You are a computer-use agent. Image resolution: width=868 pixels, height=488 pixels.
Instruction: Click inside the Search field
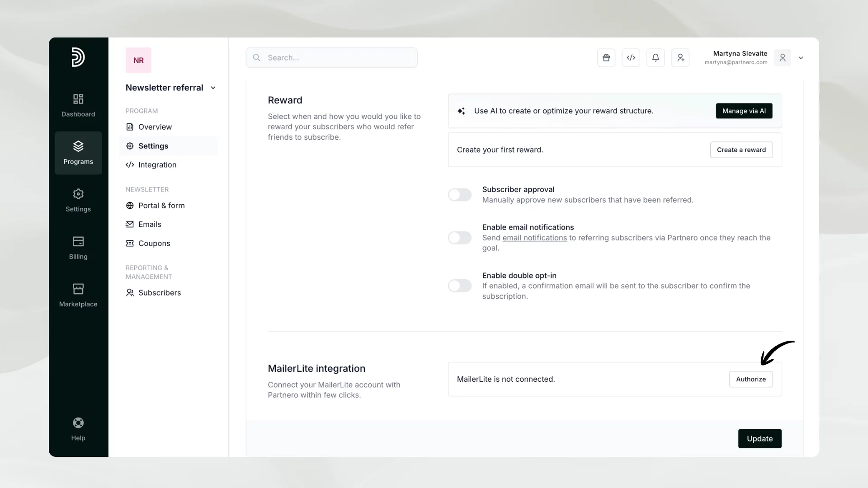pyautogui.click(x=331, y=57)
